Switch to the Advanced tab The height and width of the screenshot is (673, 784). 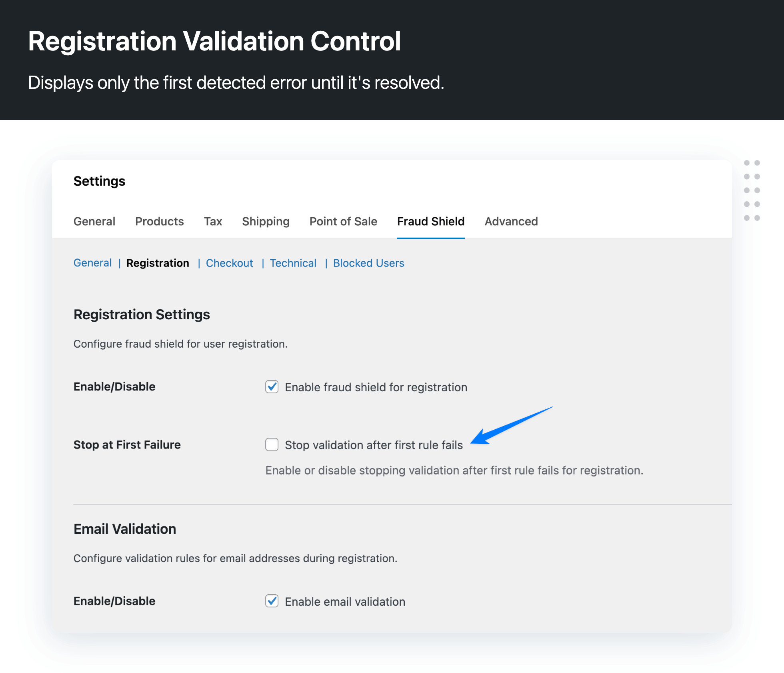(511, 221)
